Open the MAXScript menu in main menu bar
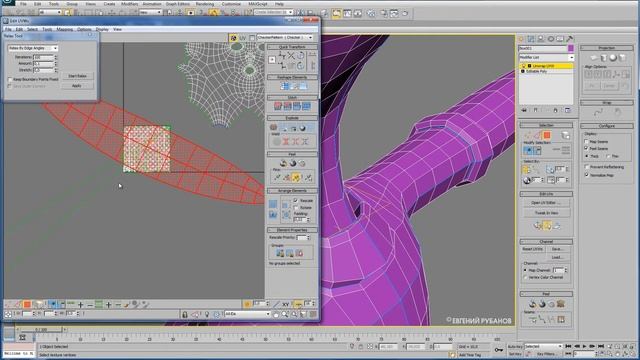This screenshot has height=360, width=640. click(258, 4)
